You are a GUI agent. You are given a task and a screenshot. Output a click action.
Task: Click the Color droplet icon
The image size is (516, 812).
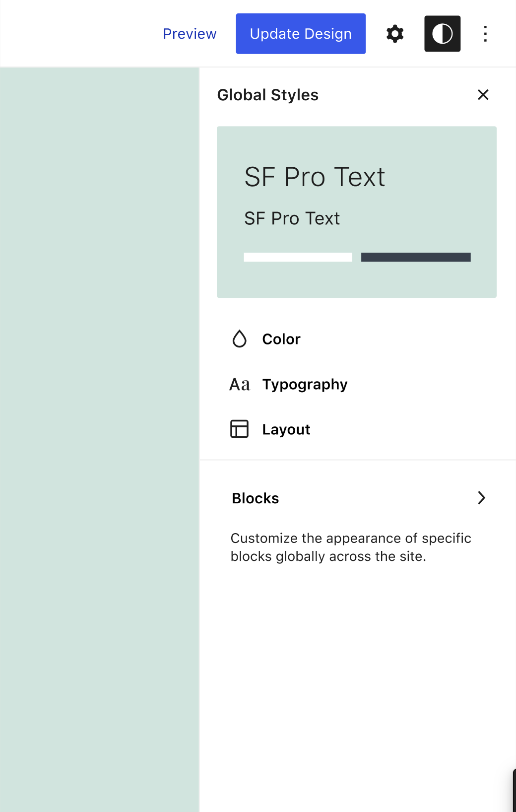point(240,339)
